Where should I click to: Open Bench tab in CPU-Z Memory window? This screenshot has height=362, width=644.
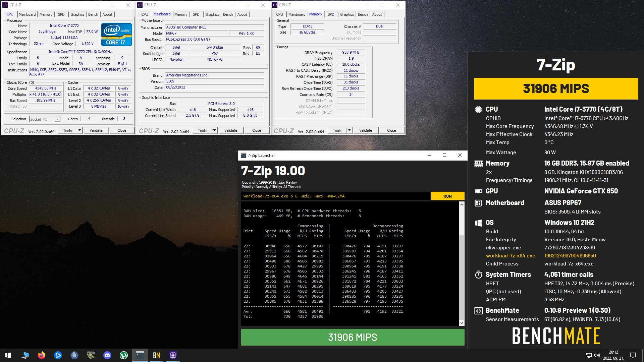[x=363, y=14]
